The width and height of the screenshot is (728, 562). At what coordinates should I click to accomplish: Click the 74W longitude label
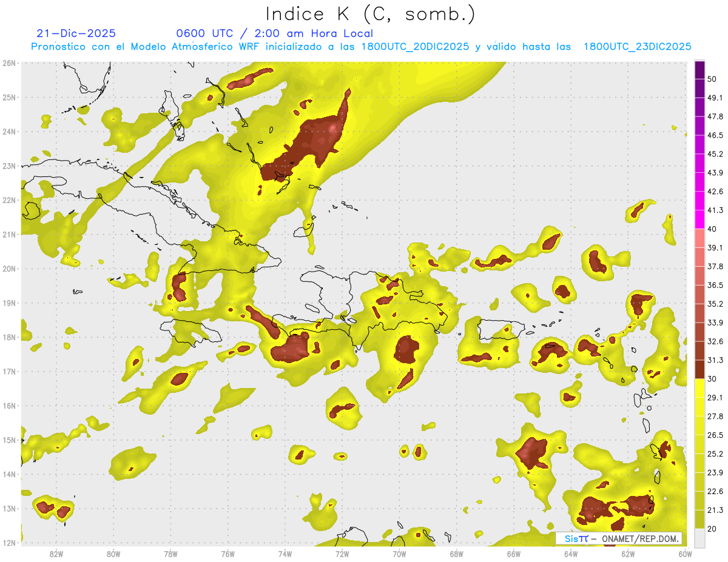285,554
